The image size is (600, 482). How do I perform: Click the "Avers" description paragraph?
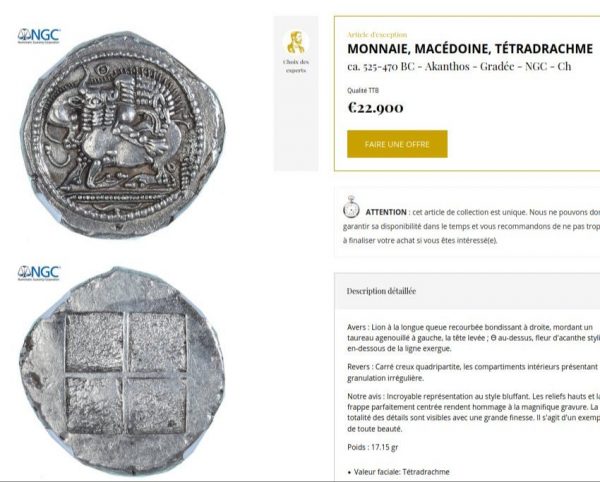[x=472, y=338]
